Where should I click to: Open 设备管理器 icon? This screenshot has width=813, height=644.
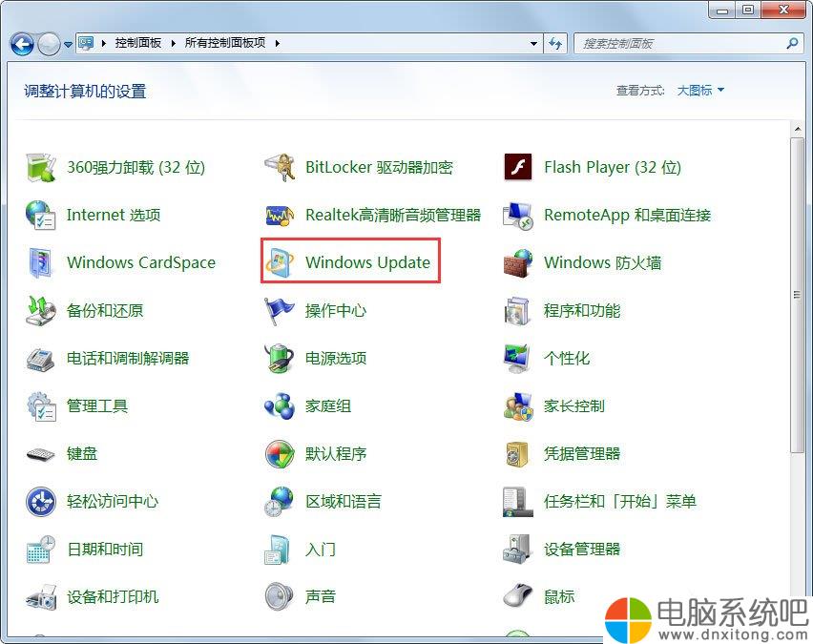(518, 550)
